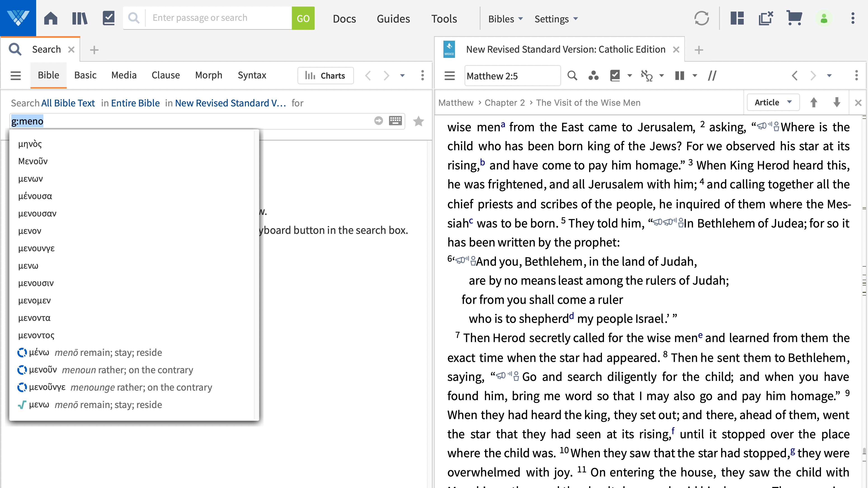Image resolution: width=868 pixels, height=488 pixels.
Task: Go to the Home dashboard
Action: 51,18
